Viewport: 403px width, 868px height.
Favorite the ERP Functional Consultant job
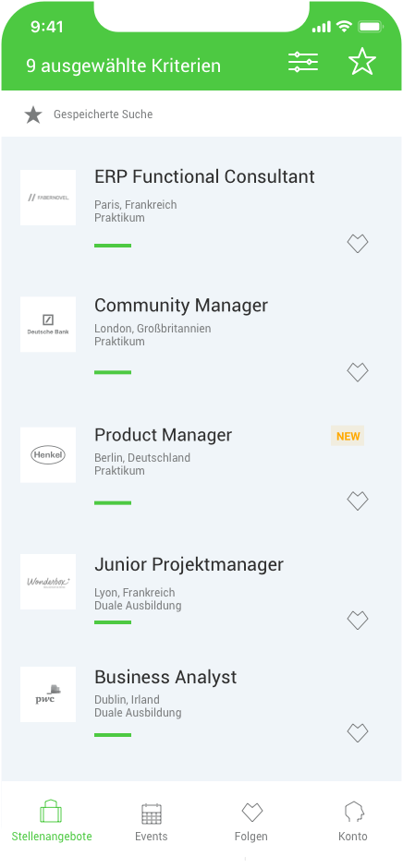358,244
